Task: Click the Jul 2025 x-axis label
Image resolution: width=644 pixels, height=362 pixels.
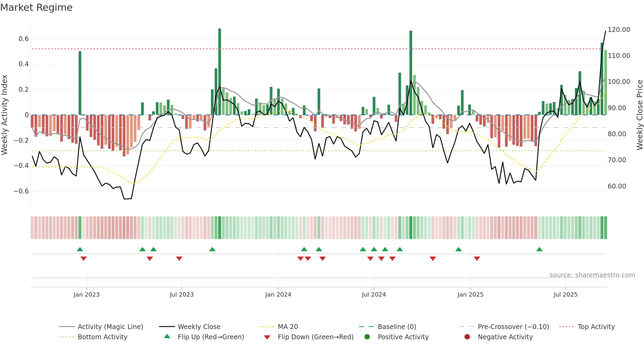Action: 565,294
